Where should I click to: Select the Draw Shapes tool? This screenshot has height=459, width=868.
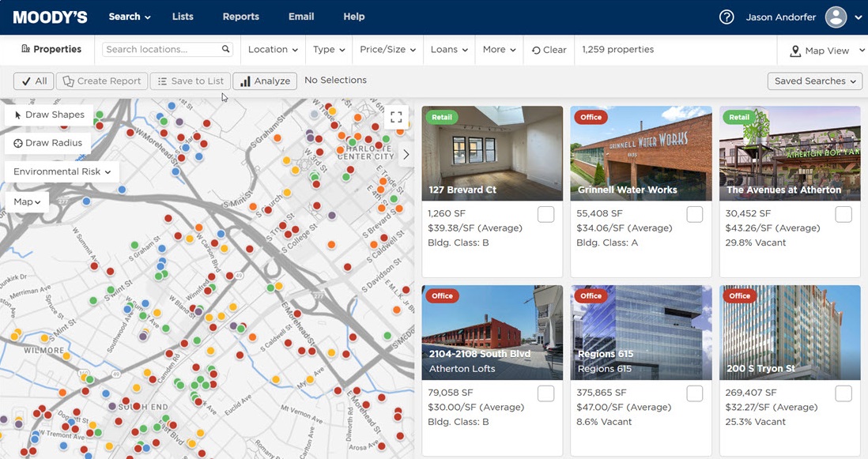(49, 115)
